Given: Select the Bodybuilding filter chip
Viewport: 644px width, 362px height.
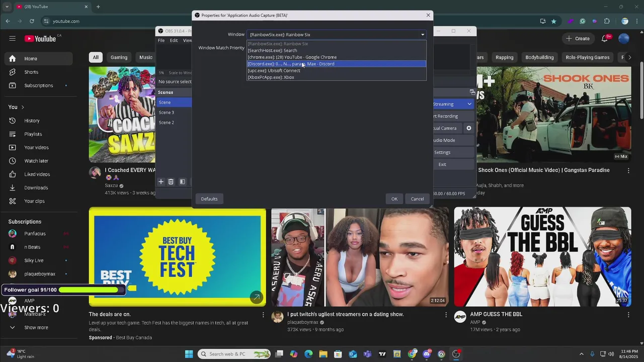Looking at the screenshot, I should coord(539,57).
